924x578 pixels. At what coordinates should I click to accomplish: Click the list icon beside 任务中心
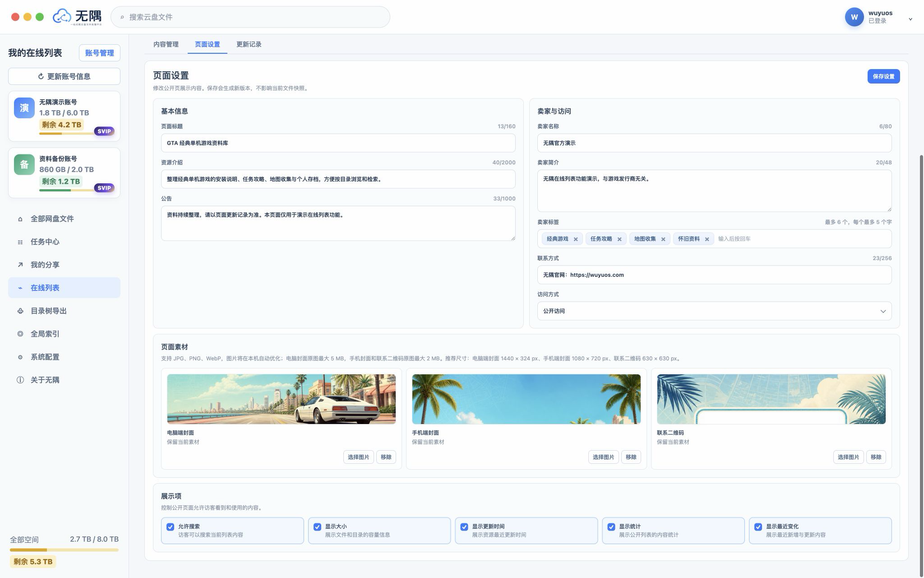(x=20, y=242)
